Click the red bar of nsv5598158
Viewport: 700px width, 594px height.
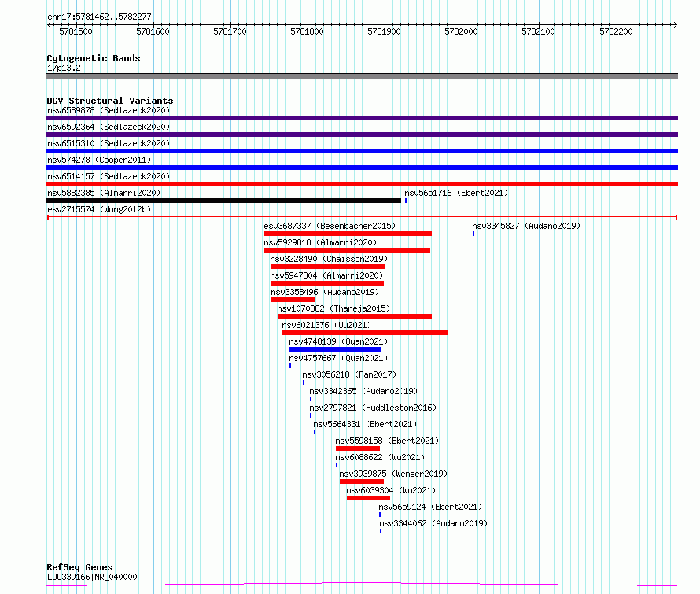(x=358, y=448)
